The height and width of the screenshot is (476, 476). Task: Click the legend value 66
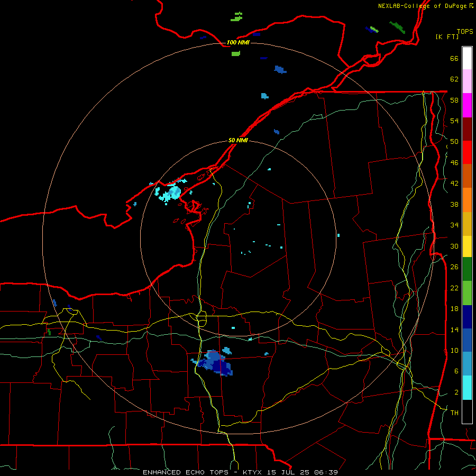454,58
